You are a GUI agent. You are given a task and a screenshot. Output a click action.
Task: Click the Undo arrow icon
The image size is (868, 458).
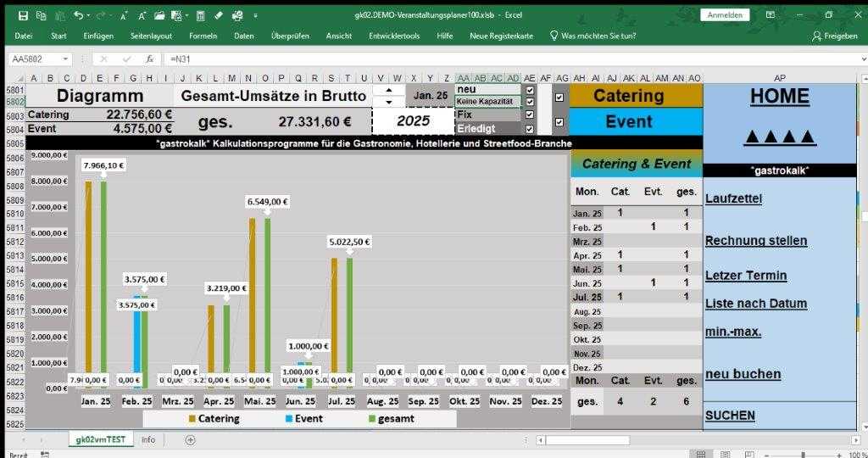[78, 15]
